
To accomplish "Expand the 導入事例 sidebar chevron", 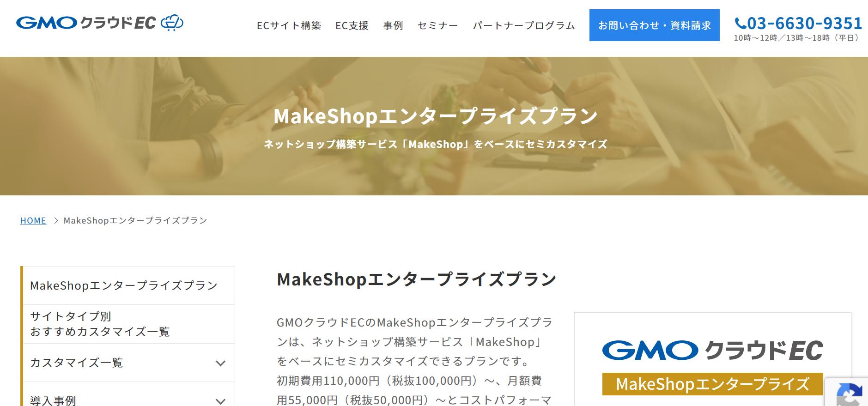I will (221, 401).
